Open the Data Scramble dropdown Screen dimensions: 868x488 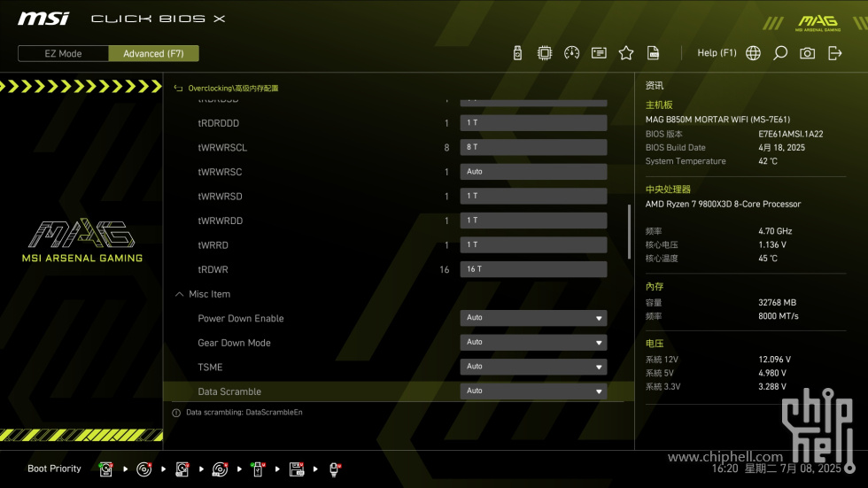coord(533,391)
